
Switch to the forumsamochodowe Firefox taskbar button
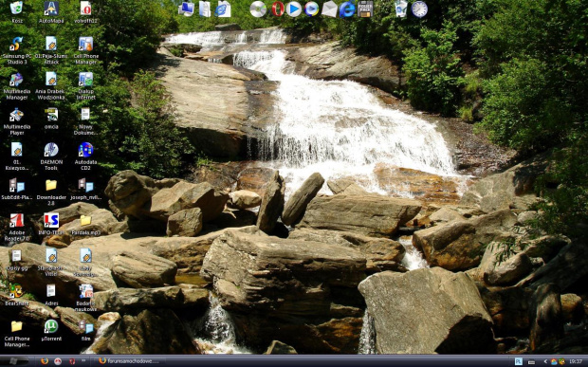(x=128, y=361)
